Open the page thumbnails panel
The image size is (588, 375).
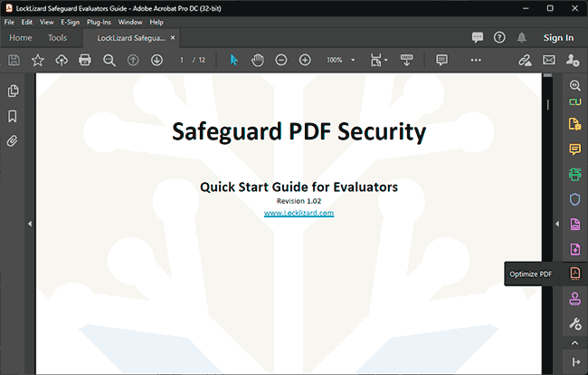(14, 91)
